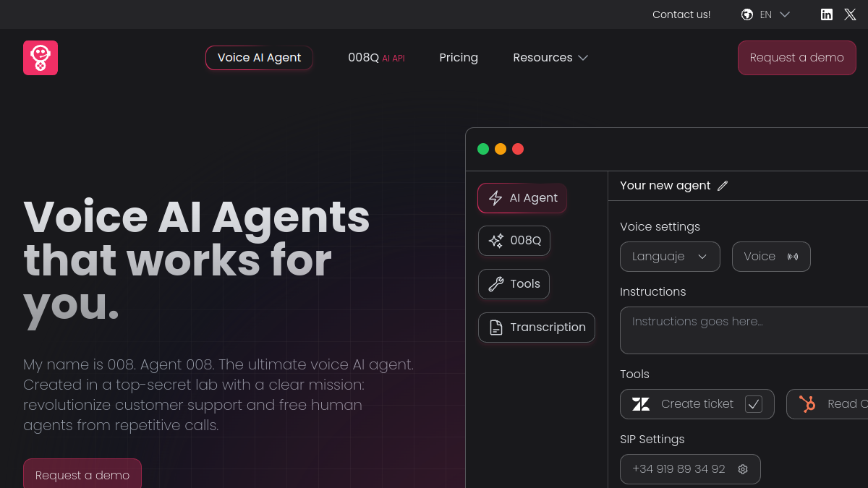The height and width of the screenshot is (488, 868).
Task: Toggle the Create ticket checkbox
Action: coord(754,404)
